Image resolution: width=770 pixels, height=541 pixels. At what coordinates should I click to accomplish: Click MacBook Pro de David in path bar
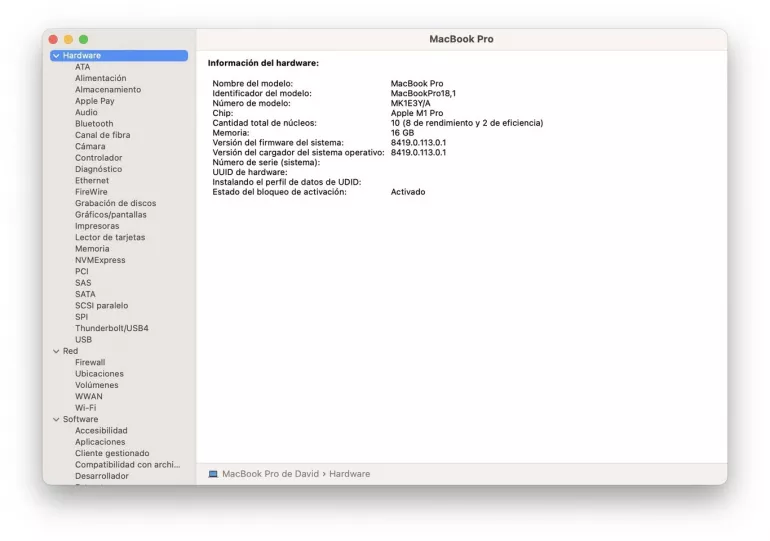pyautogui.click(x=271, y=474)
